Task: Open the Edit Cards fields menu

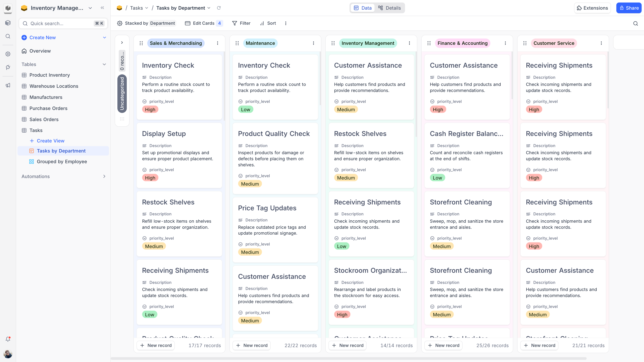Action: point(204,23)
